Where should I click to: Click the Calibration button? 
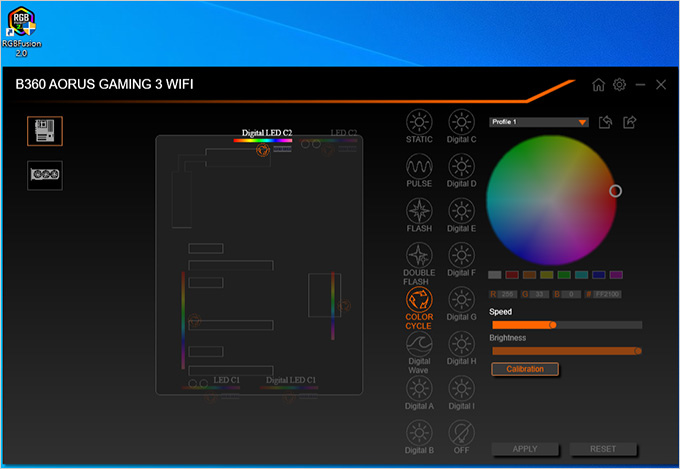pos(525,369)
